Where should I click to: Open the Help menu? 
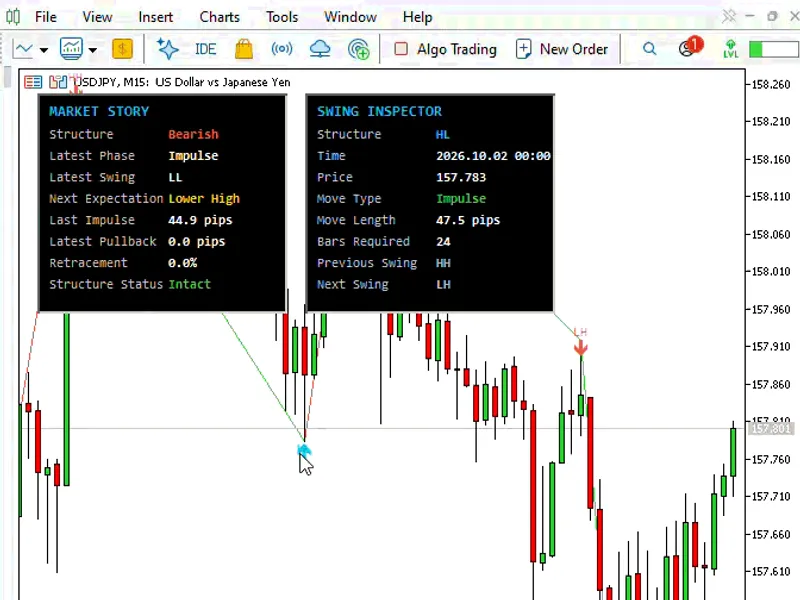pos(417,17)
